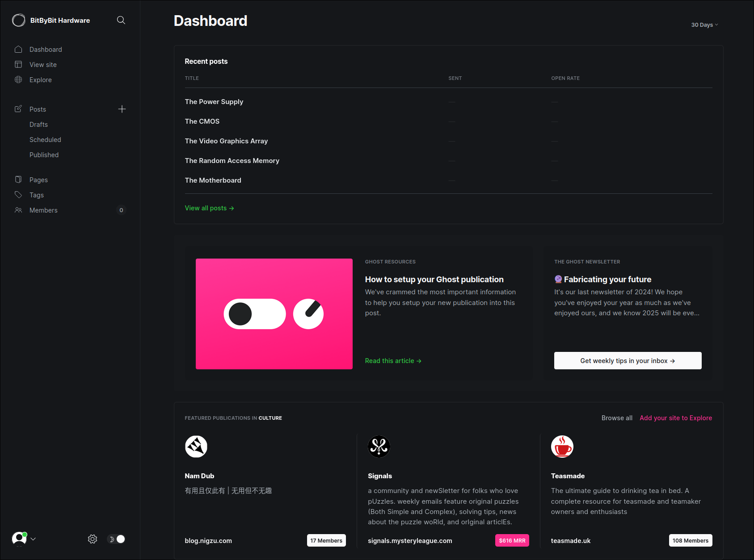754x560 pixels.
Task: Open Posts in the sidebar
Action: tap(38, 109)
